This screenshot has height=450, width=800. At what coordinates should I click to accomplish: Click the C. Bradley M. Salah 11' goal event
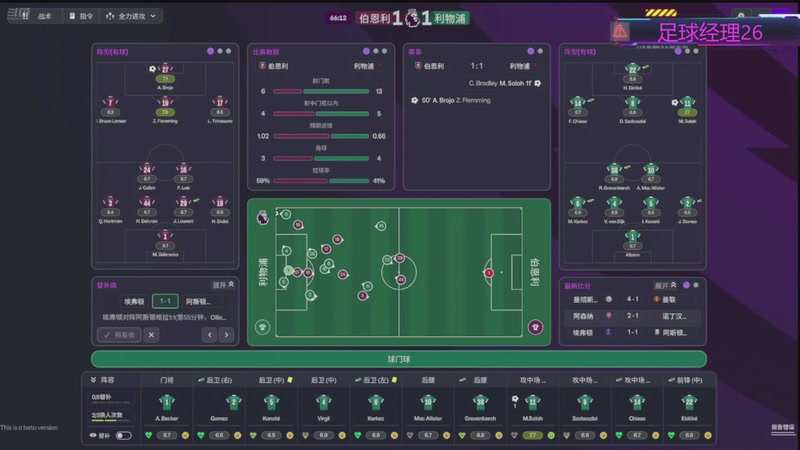(x=505, y=83)
